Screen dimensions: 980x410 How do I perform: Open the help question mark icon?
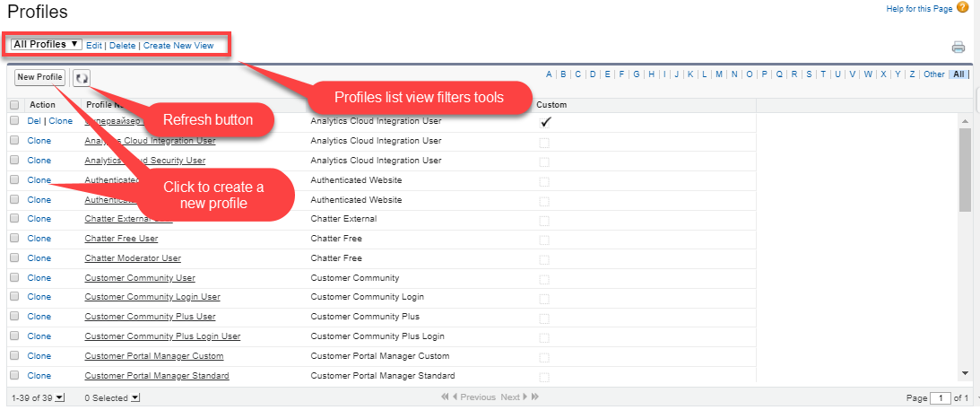pyautogui.click(x=962, y=7)
